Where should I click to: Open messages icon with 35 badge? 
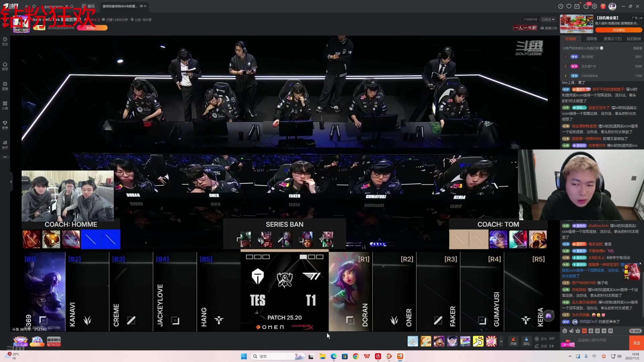tap(586, 6)
